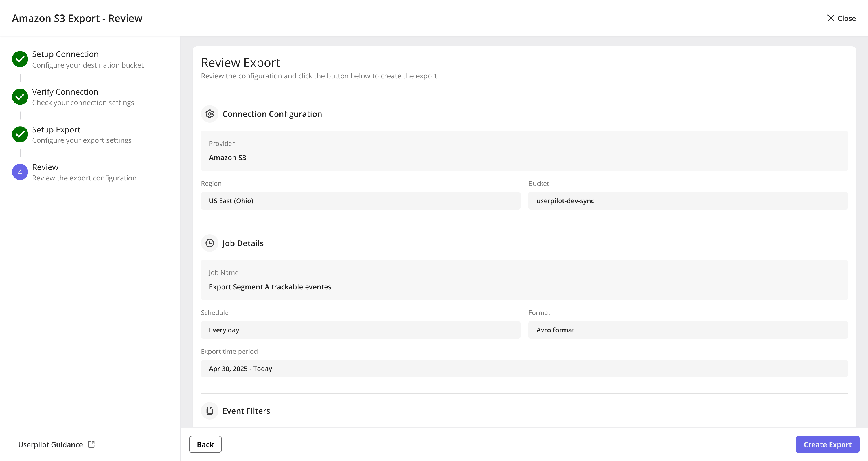
Task: Click the green check beside Setup Export
Action: pos(20,135)
